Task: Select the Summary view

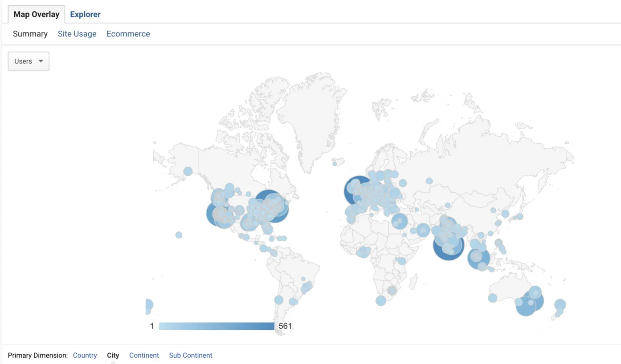Action: click(30, 34)
